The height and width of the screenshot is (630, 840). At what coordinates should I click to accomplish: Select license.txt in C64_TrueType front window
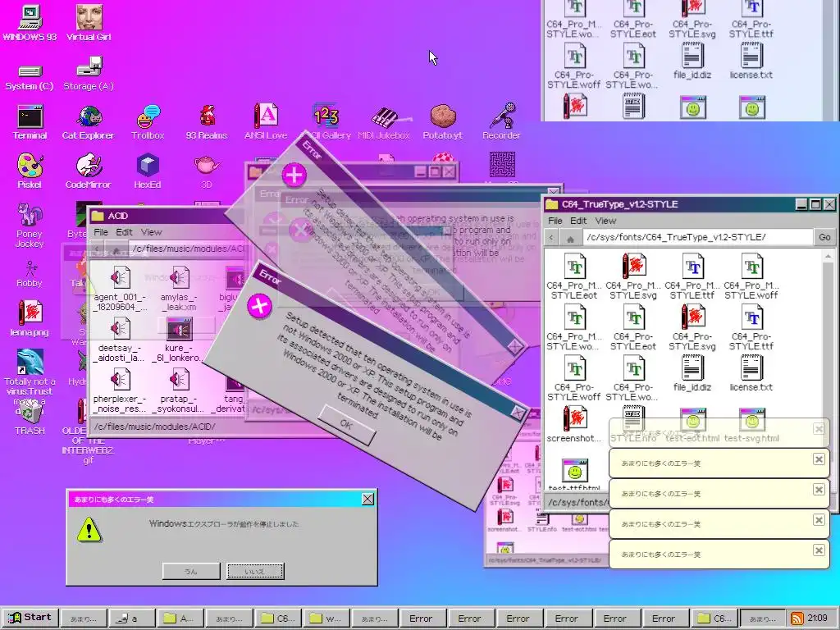pyautogui.click(x=751, y=374)
